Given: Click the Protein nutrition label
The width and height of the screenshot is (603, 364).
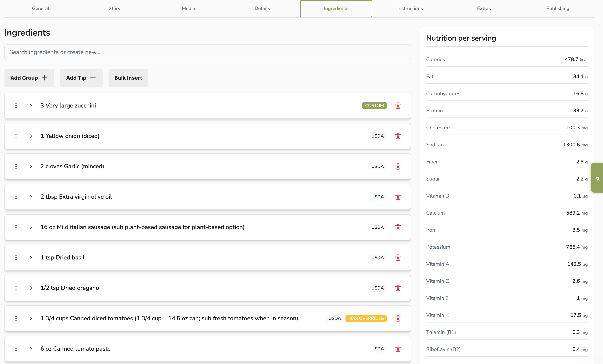Looking at the screenshot, I should 434,110.
